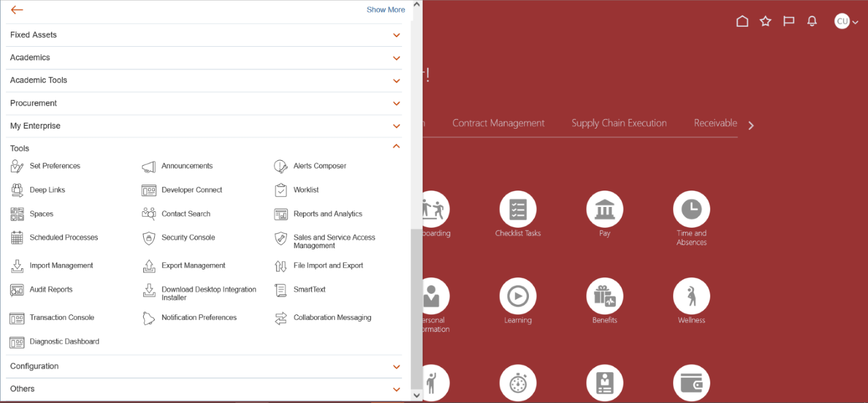This screenshot has width=868, height=403.
Task: Open the Notifications bell icon
Action: pos(812,22)
